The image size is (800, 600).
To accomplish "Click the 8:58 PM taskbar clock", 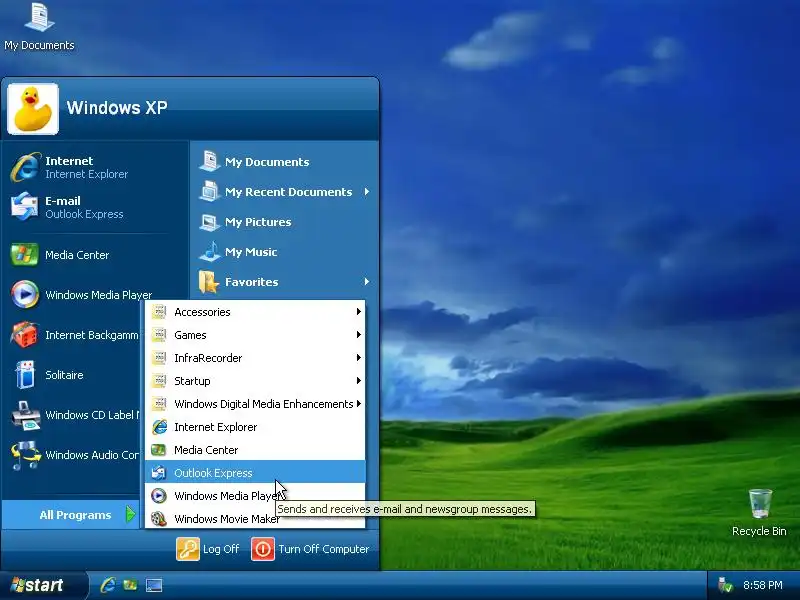I will click(x=762, y=585).
